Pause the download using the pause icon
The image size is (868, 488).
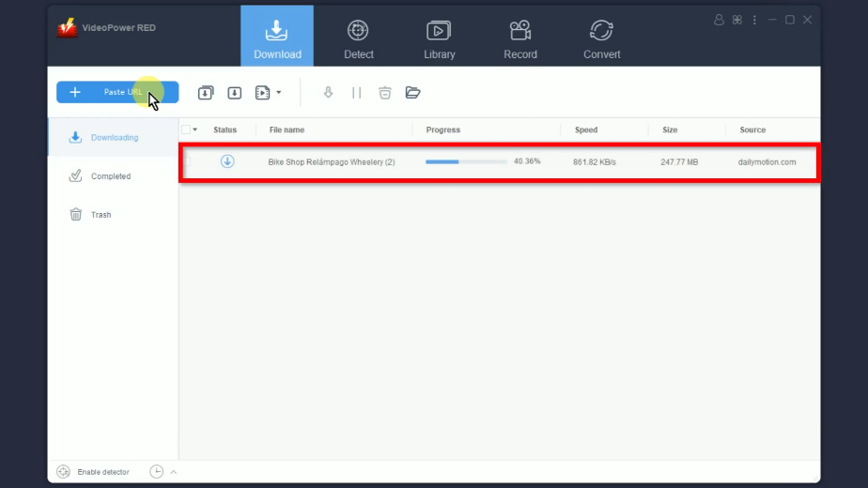(x=357, y=92)
